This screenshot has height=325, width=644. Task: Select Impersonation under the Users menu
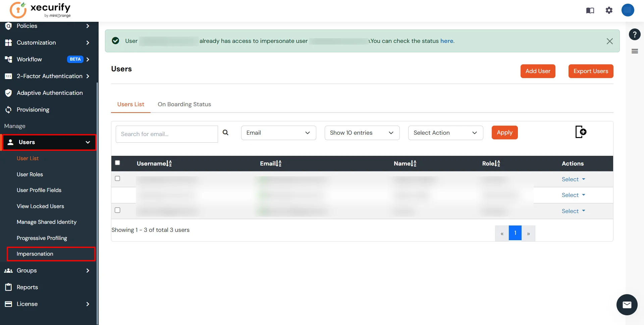[x=35, y=254]
